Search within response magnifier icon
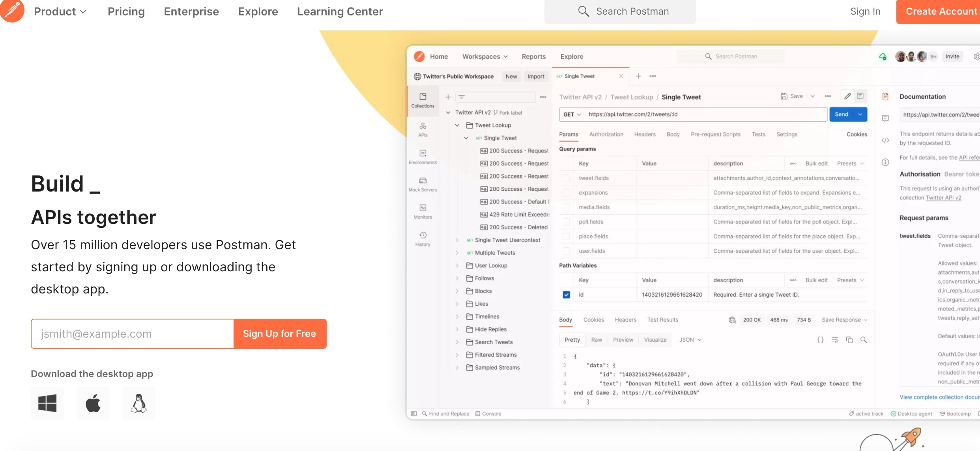This screenshot has height=451, width=980. [x=864, y=340]
